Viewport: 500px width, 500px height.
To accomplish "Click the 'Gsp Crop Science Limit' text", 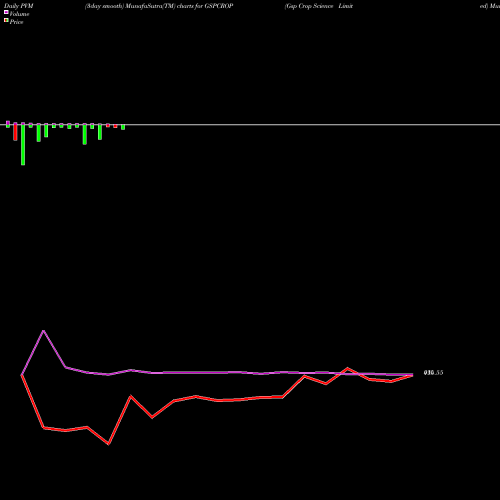I will 319,6.
